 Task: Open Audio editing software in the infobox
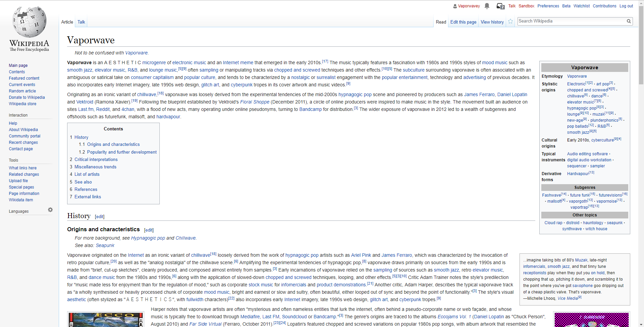pos(588,154)
